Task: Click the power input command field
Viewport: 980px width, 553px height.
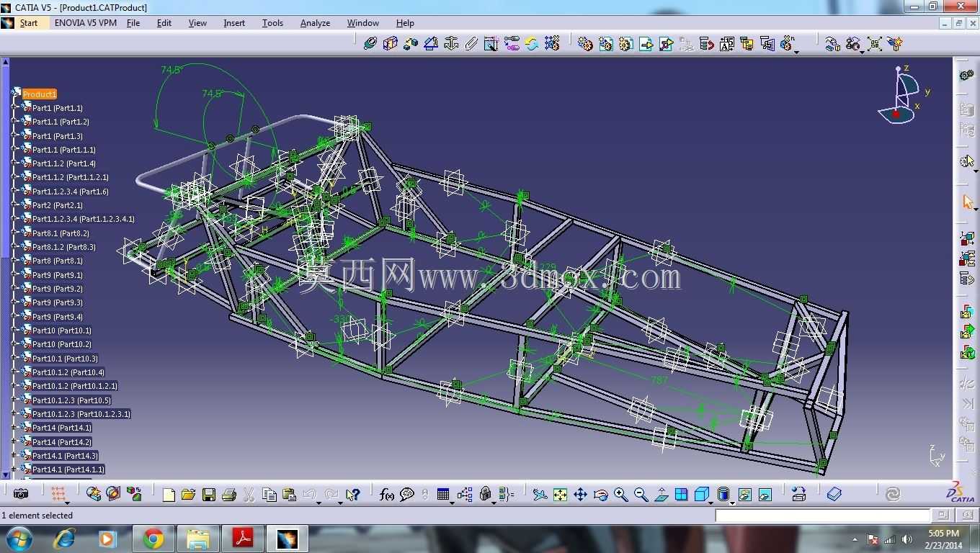Action: (823, 516)
